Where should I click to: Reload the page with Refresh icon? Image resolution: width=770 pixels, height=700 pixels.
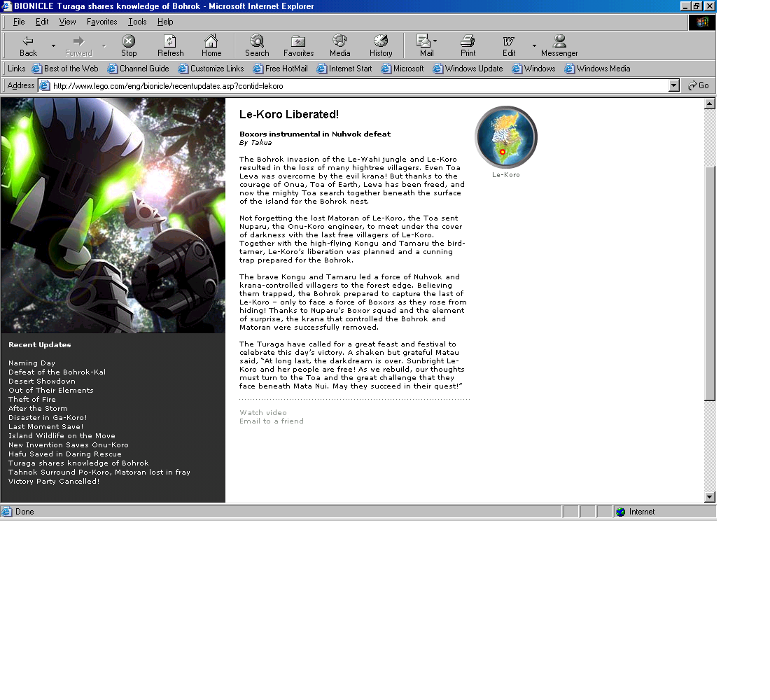point(170,46)
